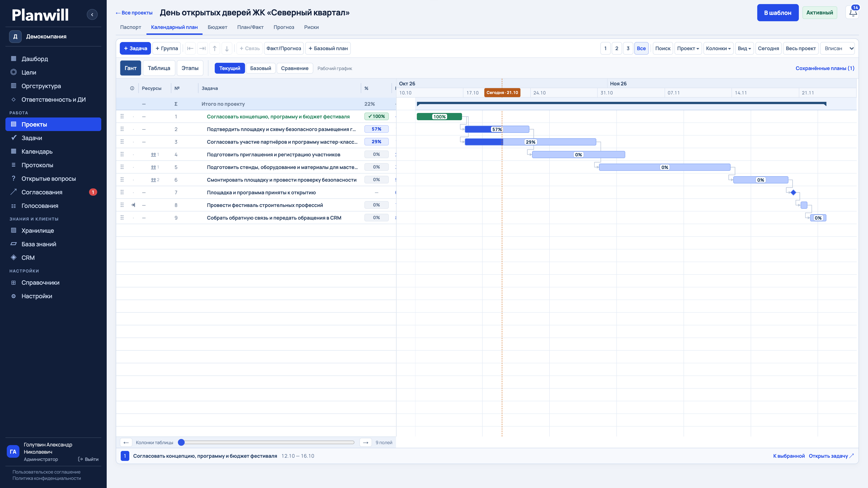
Task: Click the + Задача button
Action: 135,49
